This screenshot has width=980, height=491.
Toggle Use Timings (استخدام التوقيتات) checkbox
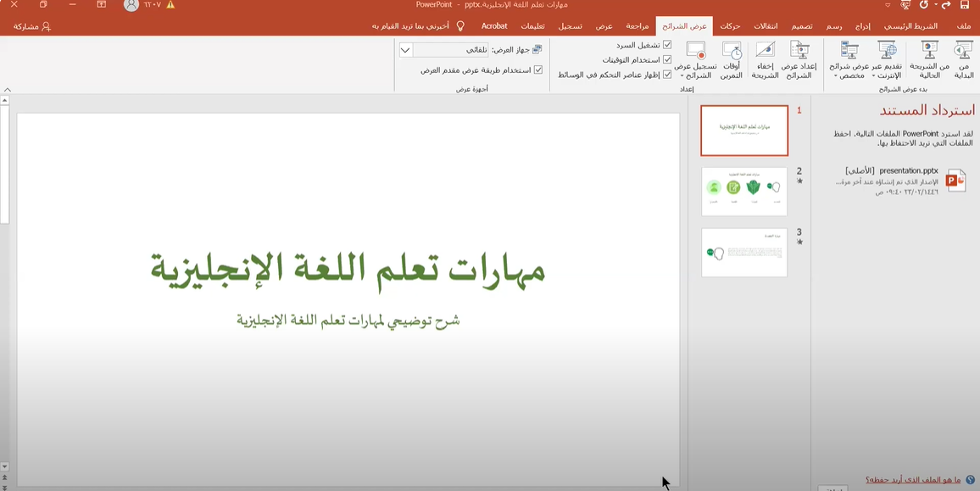(x=667, y=59)
